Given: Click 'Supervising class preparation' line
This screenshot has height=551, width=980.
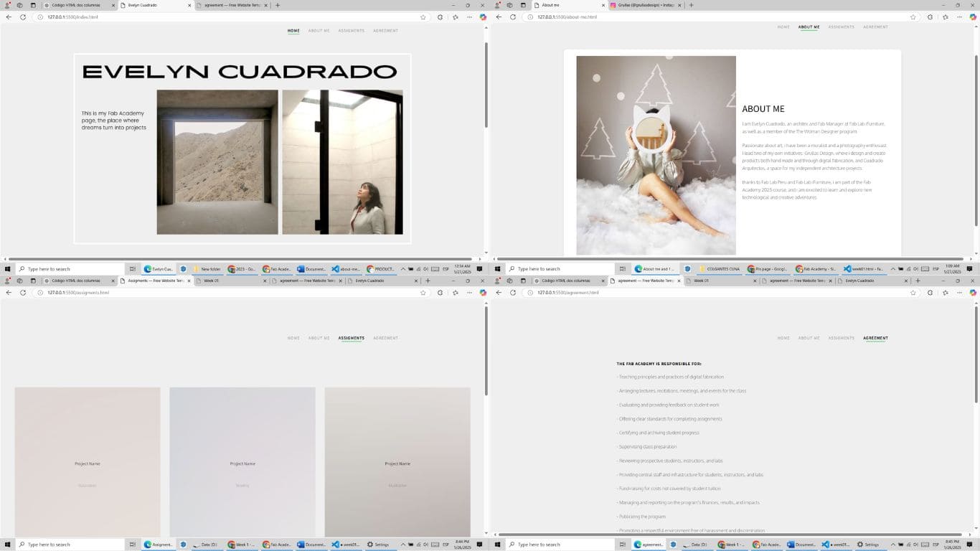Looking at the screenshot, I should pos(646,447).
